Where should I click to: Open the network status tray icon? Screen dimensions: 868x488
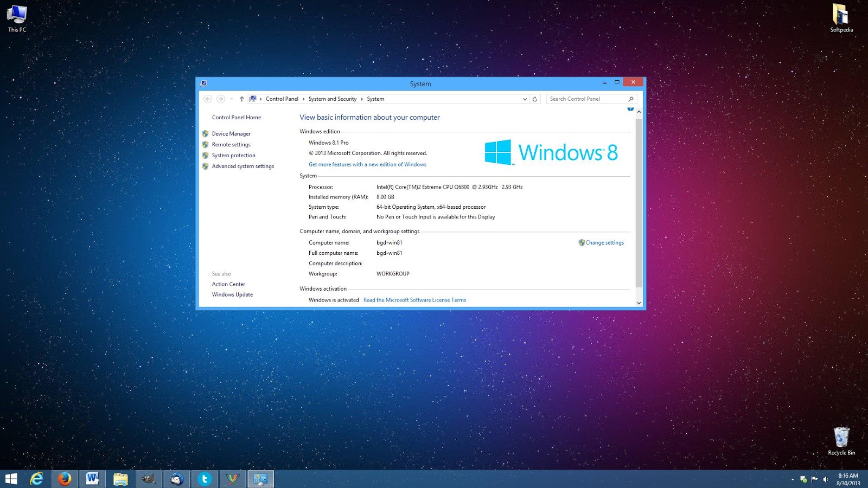click(803, 479)
